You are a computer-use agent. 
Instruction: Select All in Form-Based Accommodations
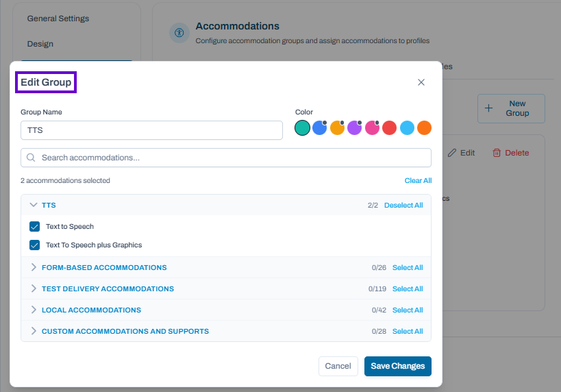click(408, 267)
